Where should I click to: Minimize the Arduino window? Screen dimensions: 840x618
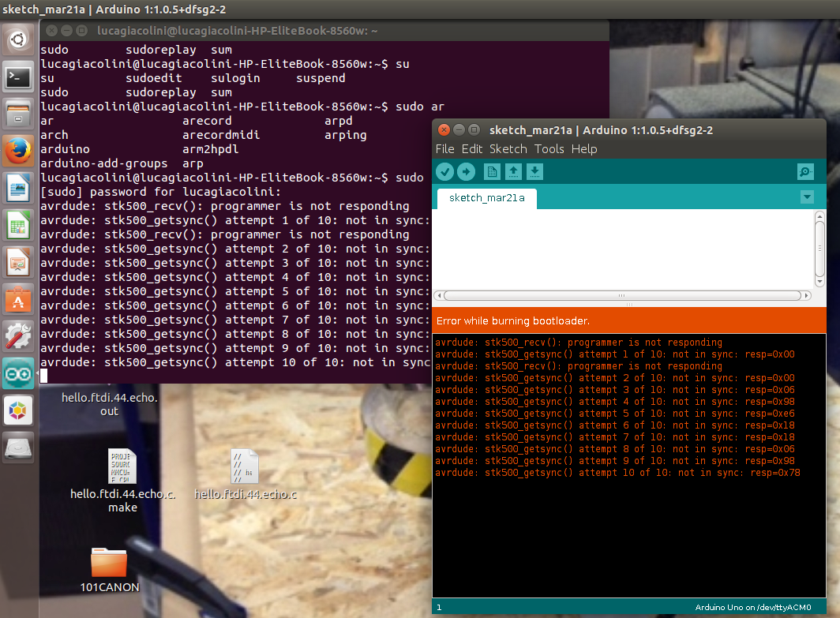click(459, 130)
